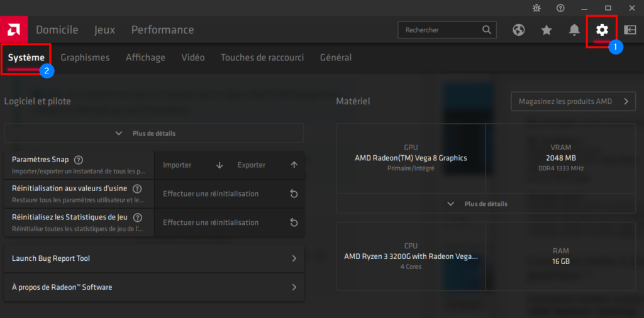Click the Importer down arrow icon

point(219,165)
